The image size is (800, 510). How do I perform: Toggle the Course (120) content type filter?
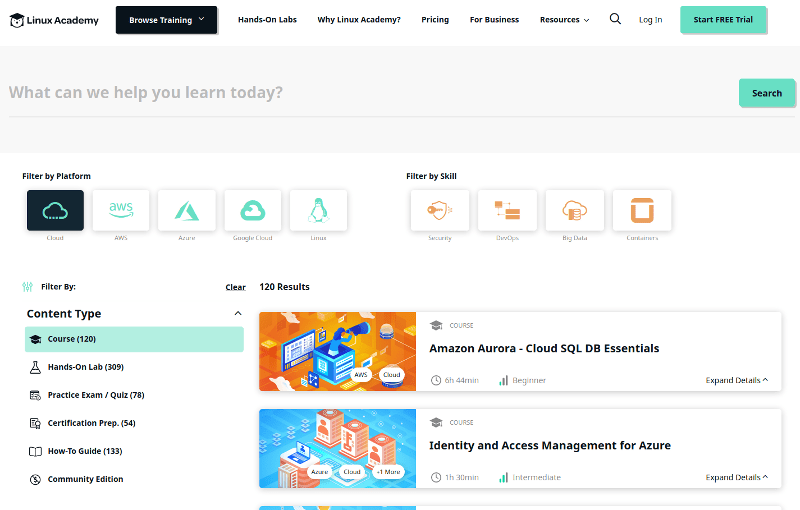(x=134, y=339)
